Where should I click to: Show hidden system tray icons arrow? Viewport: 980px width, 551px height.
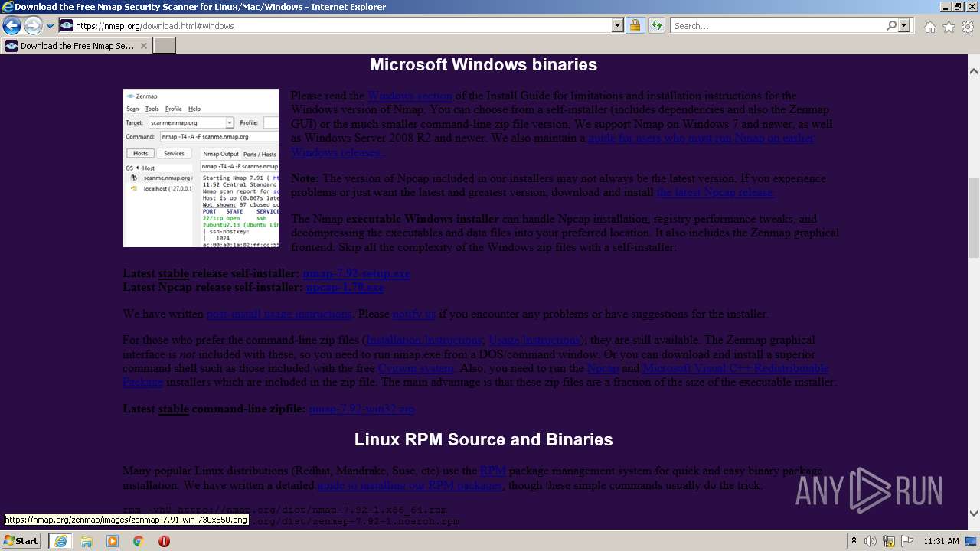point(854,541)
